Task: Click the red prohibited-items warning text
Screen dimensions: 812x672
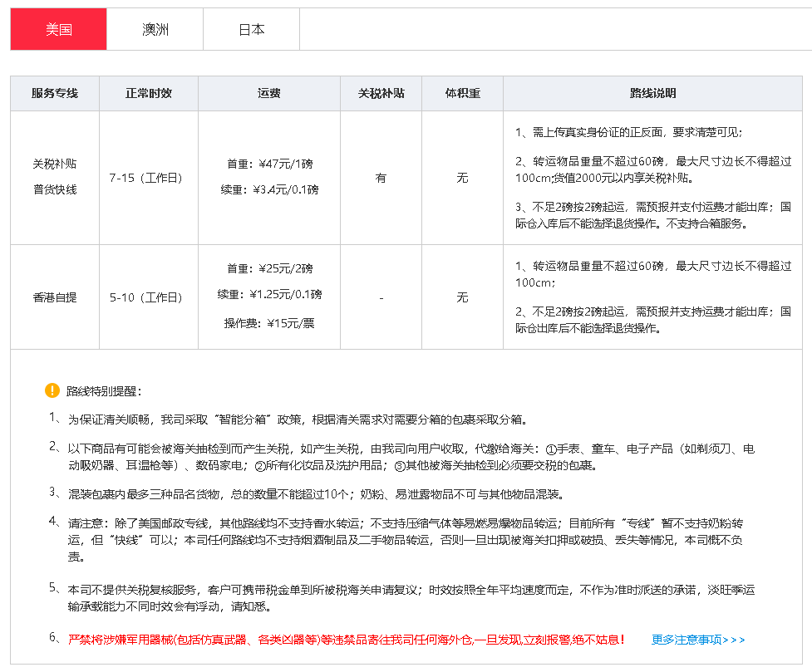Action: pyautogui.click(x=346, y=640)
